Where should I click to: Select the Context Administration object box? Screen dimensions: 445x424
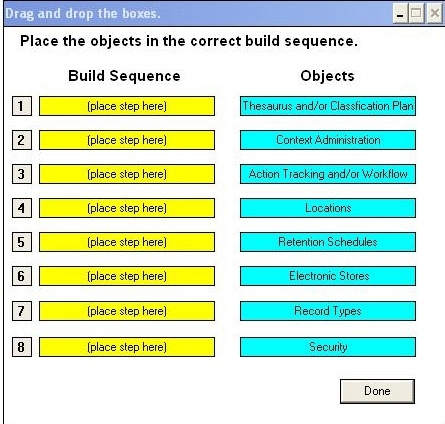click(x=328, y=140)
